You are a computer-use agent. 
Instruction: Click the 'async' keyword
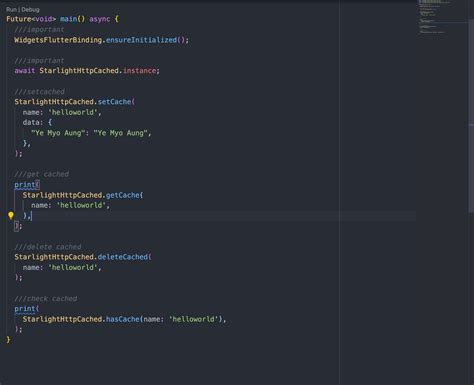pyautogui.click(x=100, y=19)
